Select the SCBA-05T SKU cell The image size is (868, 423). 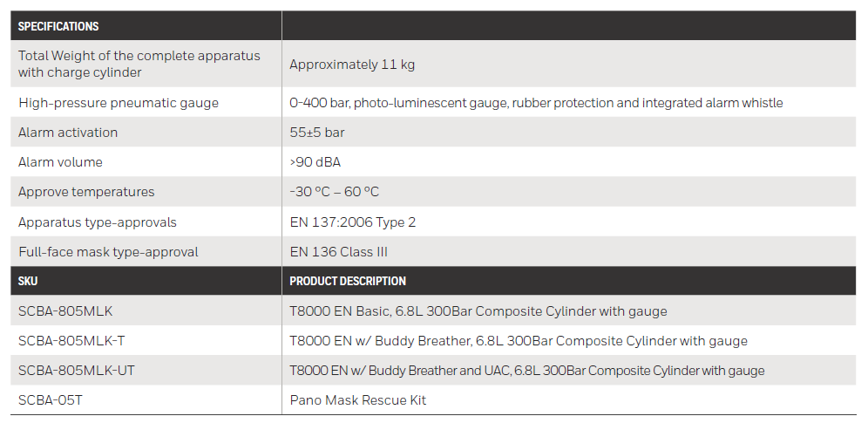point(51,400)
